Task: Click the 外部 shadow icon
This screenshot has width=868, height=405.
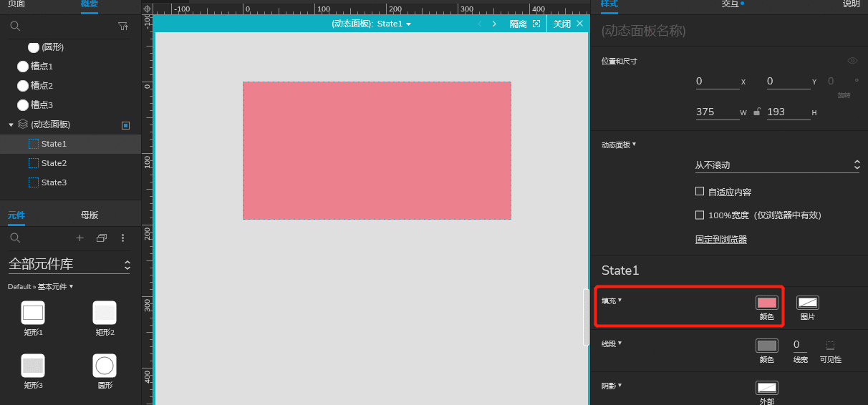Action: pos(767,388)
